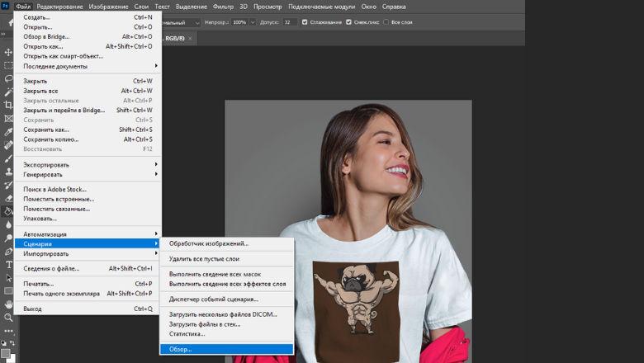
Task: Select the Crop tool
Action: tap(8, 105)
